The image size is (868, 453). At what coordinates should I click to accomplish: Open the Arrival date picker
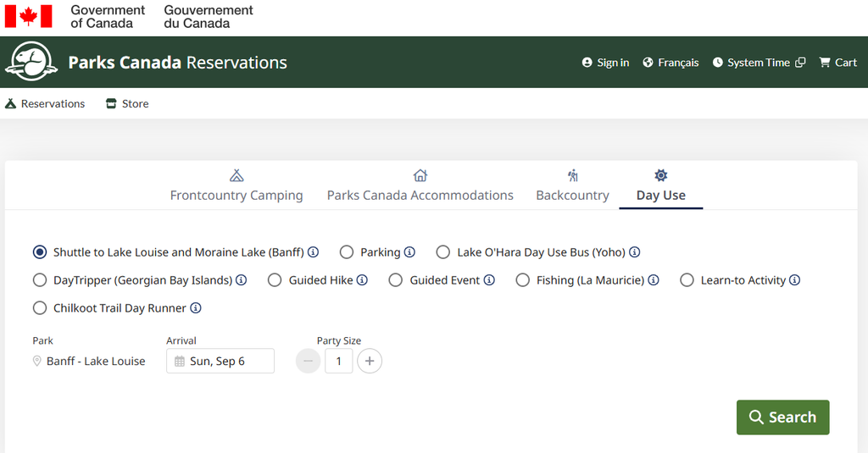(x=220, y=362)
